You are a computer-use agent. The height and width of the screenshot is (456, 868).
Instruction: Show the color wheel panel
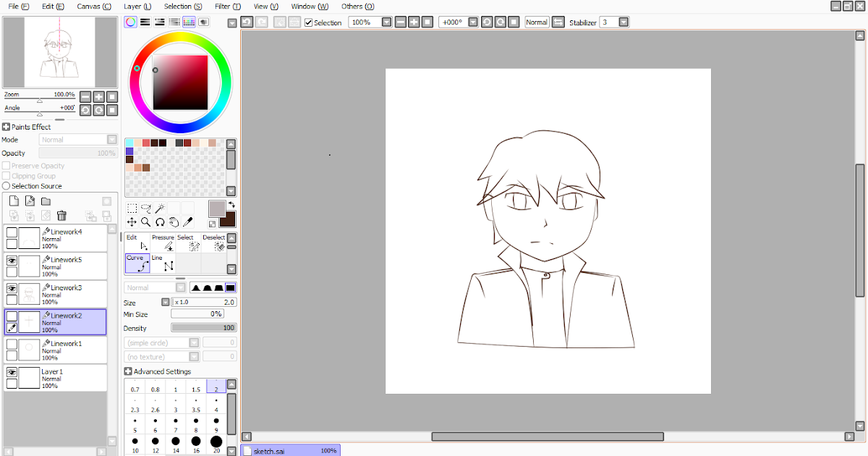point(130,22)
